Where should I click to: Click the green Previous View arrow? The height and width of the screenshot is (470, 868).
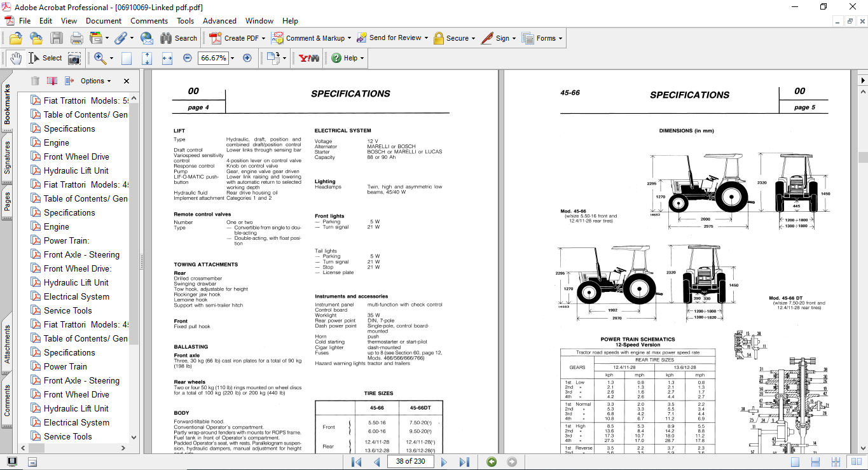[492, 462]
